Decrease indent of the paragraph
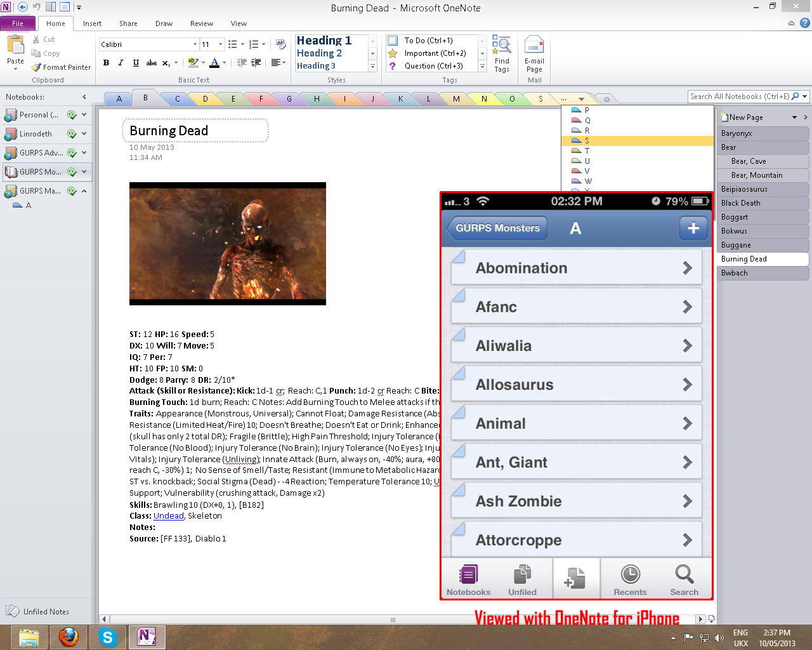This screenshot has width=812, height=650. [x=242, y=63]
